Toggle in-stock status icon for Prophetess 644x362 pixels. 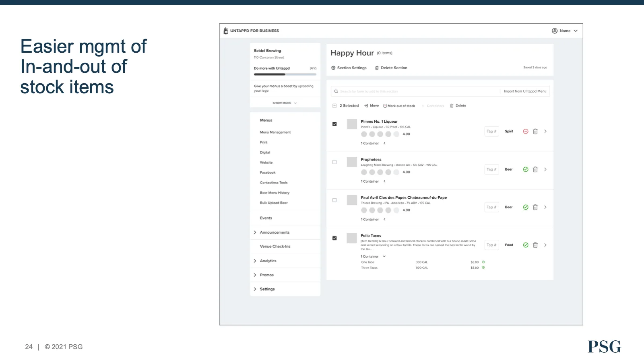(526, 169)
